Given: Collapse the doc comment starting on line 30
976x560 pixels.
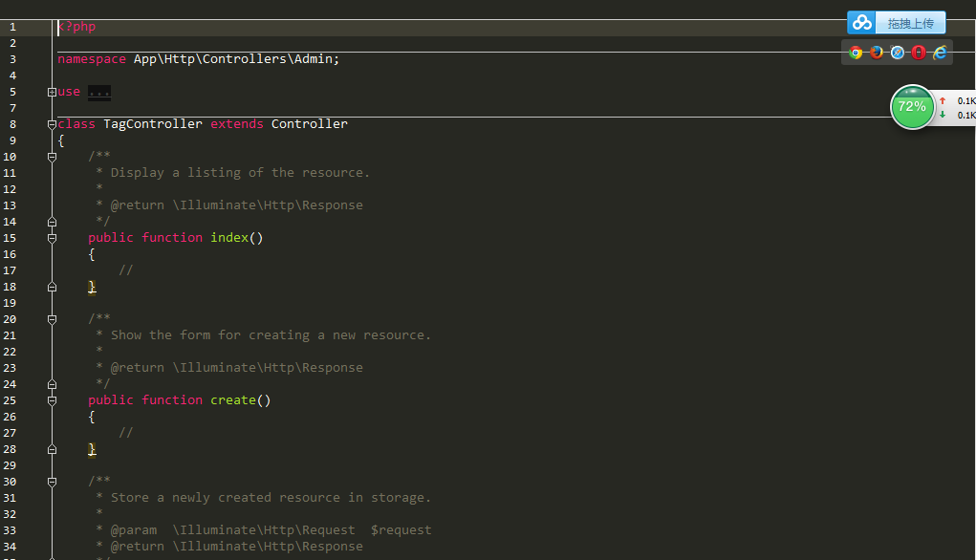Looking at the screenshot, I should [x=53, y=482].
